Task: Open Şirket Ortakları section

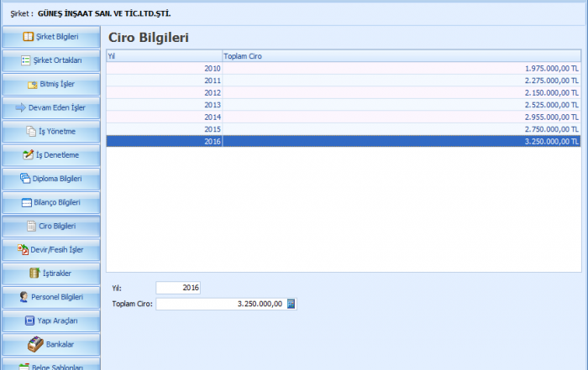Action: pos(51,60)
